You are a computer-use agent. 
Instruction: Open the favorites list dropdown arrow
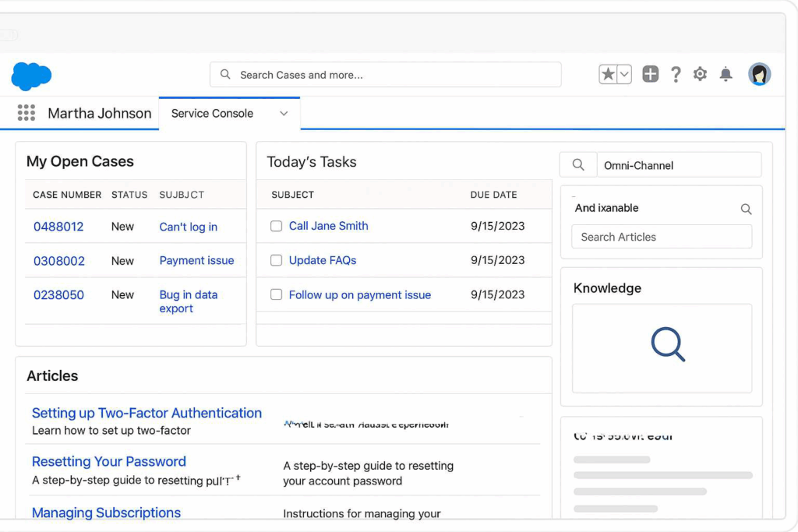(x=624, y=74)
